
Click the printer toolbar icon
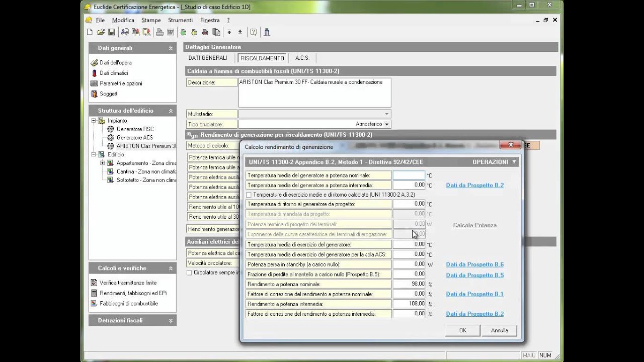[x=159, y=32]
